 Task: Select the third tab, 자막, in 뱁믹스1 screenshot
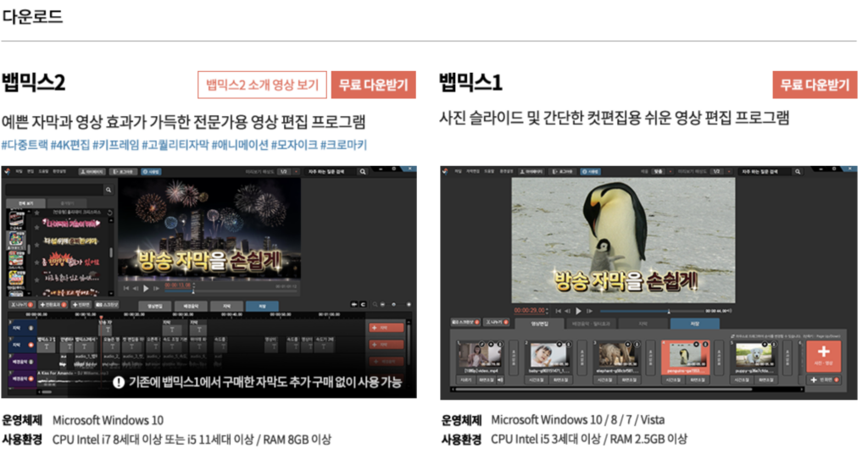pos(643,324)
